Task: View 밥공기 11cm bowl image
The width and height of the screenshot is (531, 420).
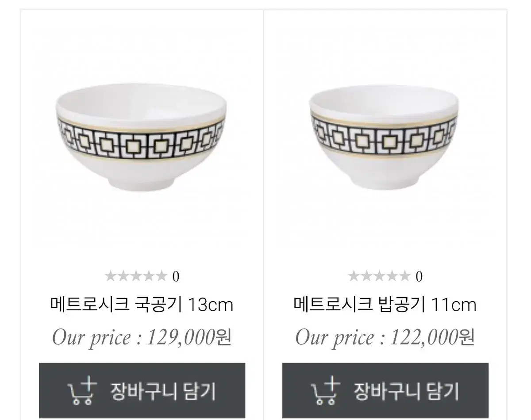Action: (383, 137)
